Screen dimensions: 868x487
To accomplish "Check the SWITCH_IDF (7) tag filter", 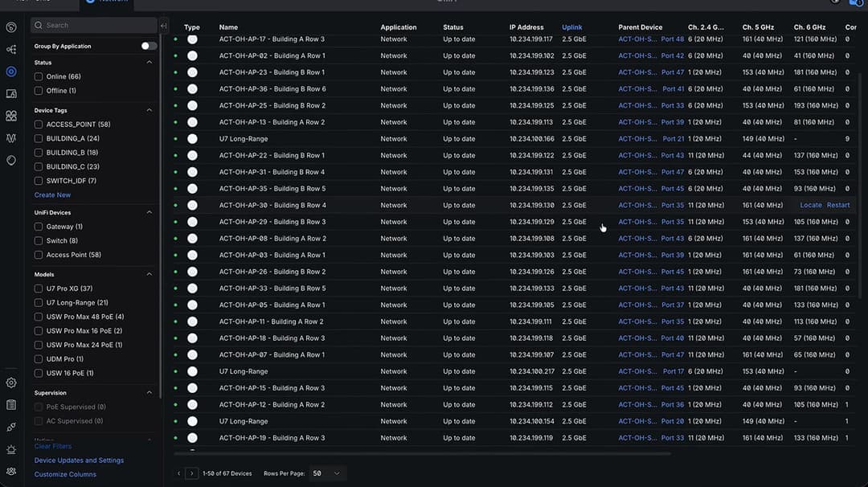I will (x=39, y=181).
